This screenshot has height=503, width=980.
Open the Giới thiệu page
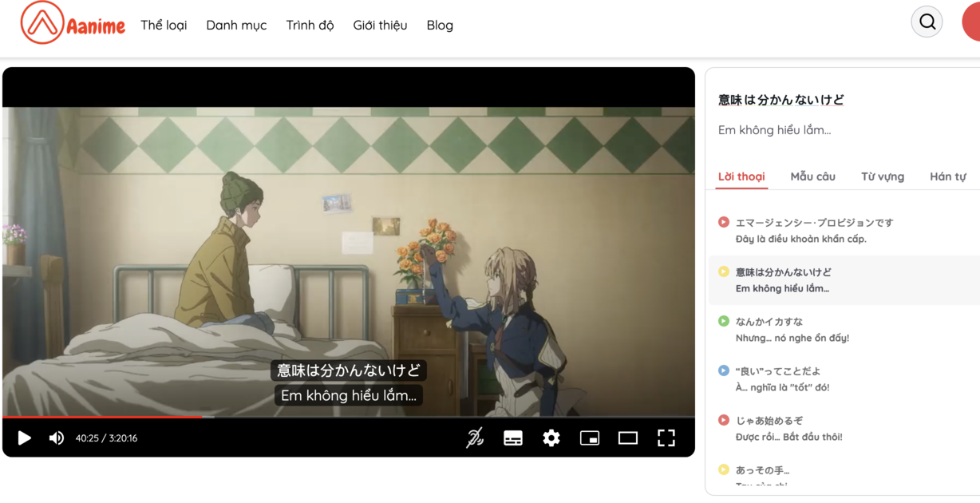380,25
